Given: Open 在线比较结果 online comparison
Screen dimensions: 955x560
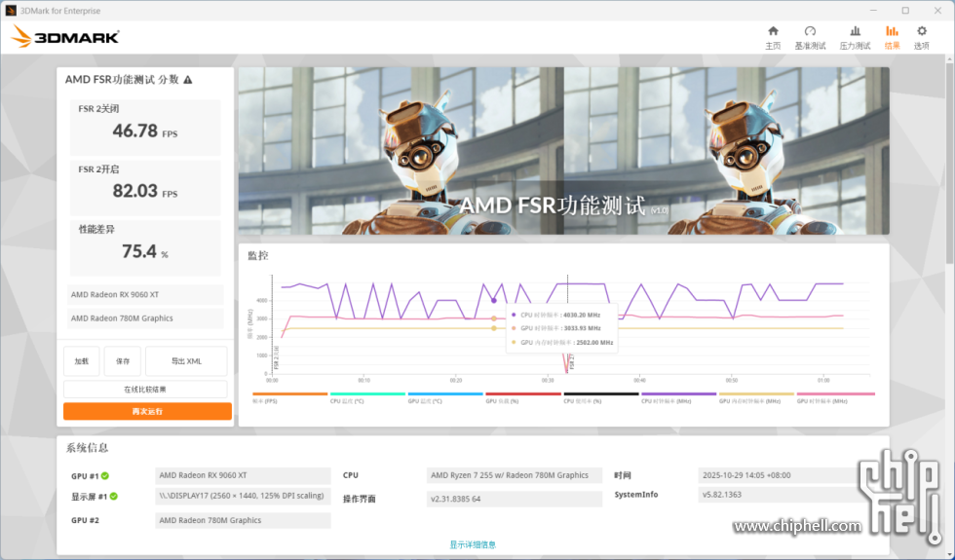Looking at the screenshot, I should (145, 390).
